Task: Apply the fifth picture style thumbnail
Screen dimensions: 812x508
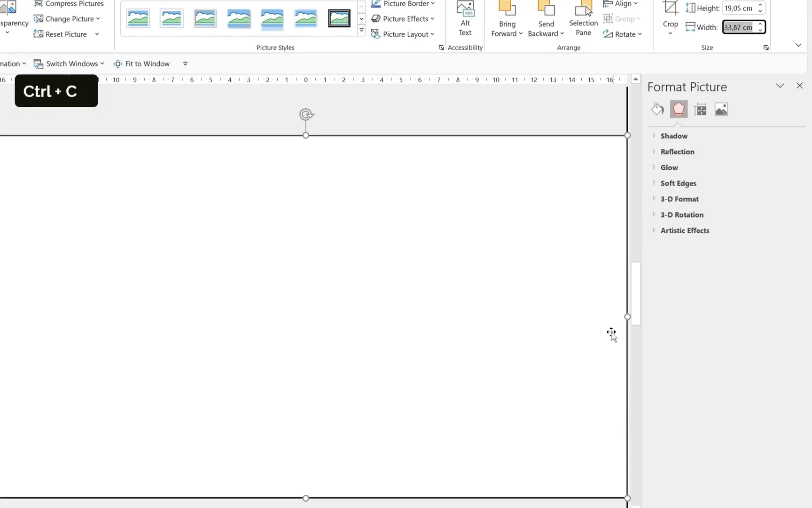Action: pos(273,18)
